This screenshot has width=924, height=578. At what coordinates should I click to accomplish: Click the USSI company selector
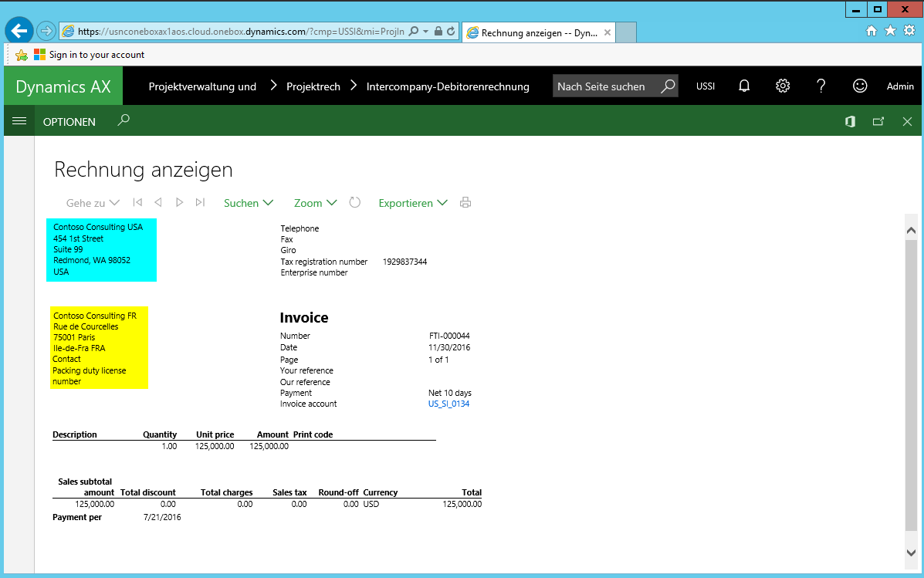[706, 86]
